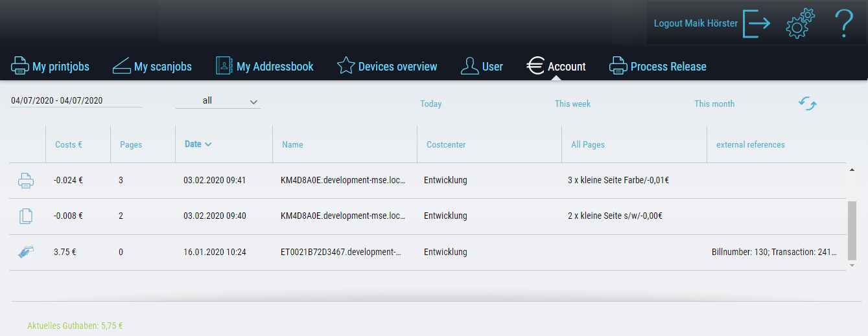Image resolution: width=868 pixels, height=336 pixels.
Task: Click the scrollbar down arrow
Action: pyautogui.click(x=852, y=265)
